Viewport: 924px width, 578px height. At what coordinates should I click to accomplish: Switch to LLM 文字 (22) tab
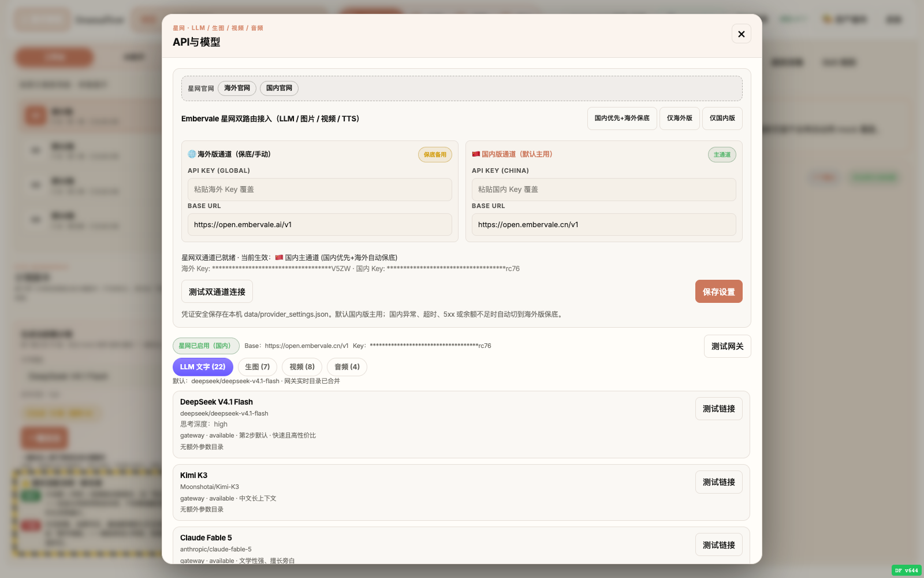tap(203, 367)
